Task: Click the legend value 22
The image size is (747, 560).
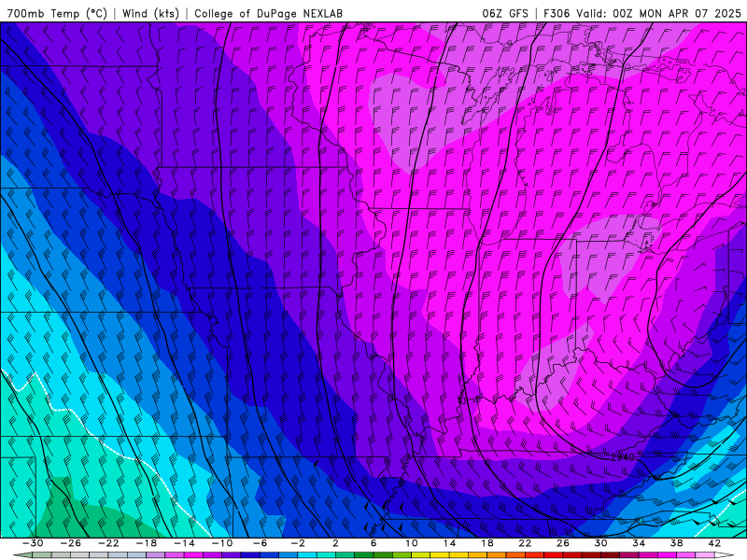Action: [x=525, y=543]
